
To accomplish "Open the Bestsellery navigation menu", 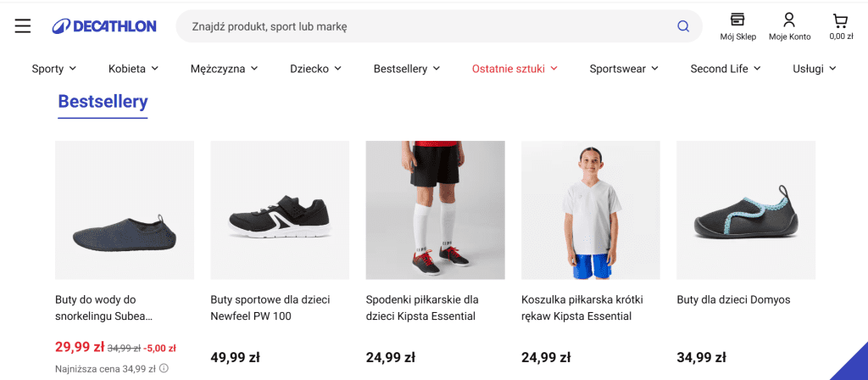I will [407, 69].
